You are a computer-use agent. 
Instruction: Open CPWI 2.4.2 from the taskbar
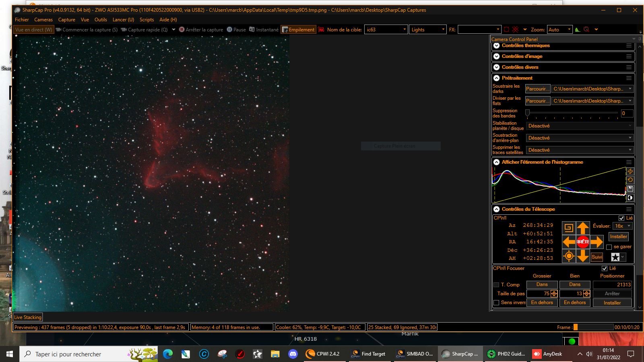click(323, 354)
